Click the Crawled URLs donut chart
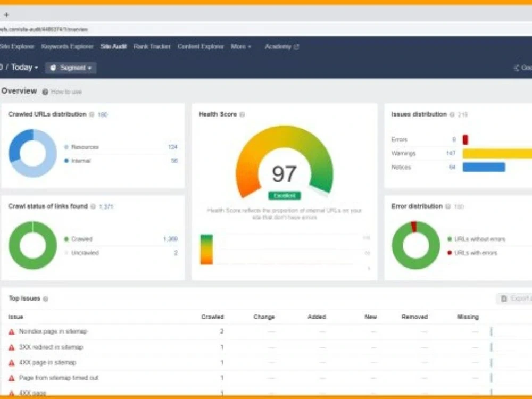This screenshot has width=532, height=399. [32, 153]
